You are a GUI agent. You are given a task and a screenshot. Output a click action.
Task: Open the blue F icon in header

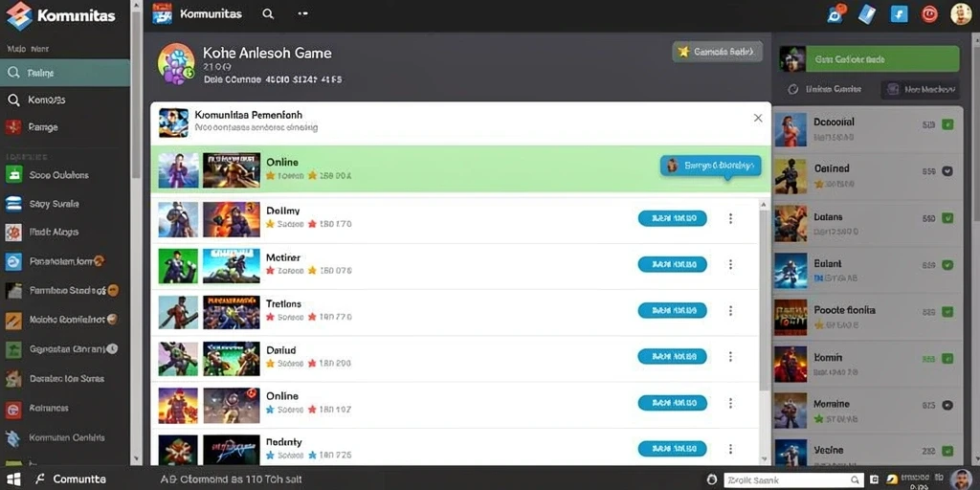pyautogui.click(x=899, y=13)
